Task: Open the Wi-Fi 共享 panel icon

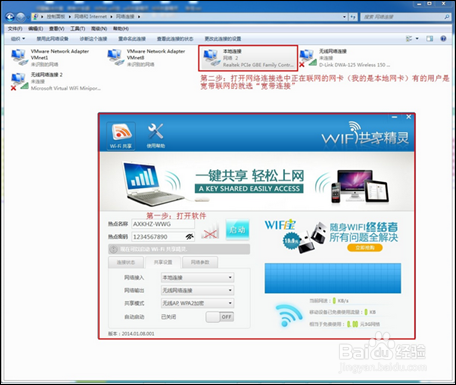Action: click(121, 136)
